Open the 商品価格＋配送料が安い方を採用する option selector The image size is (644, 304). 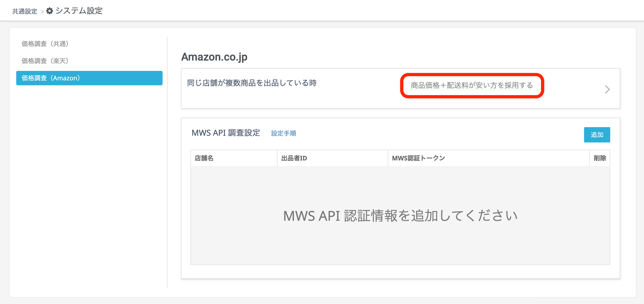pos(472,85)
